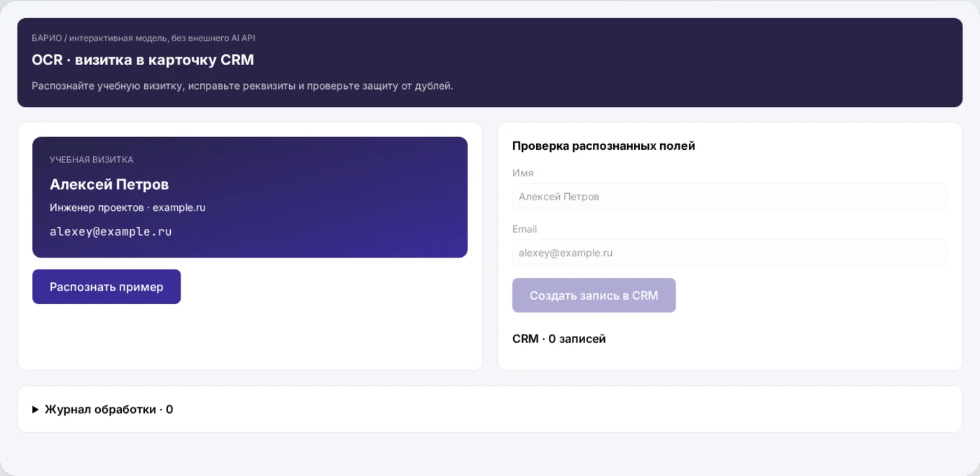
Task: Click the CRM · 0 записей counter
Action: (559, 339)
